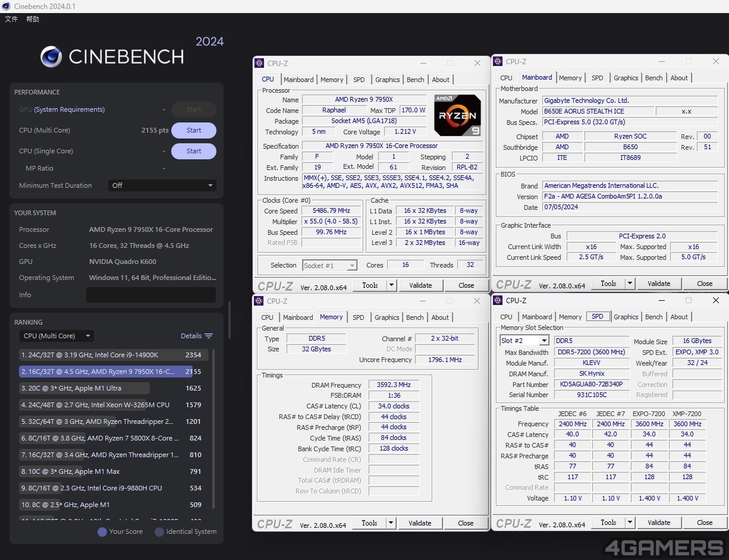Switch to Mainboard tab in the CPU-Z CPU window
The width and height of the screenshot is (729, 560).
(298, 80)
